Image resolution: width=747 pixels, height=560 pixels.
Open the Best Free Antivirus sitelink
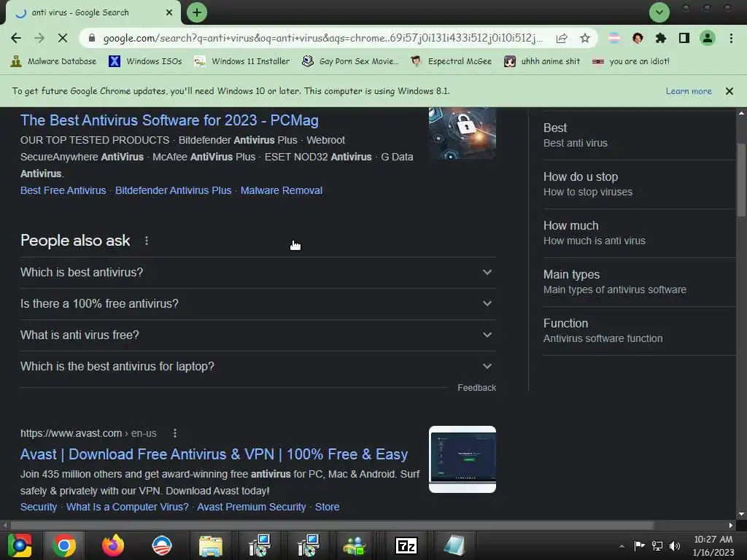63,190
